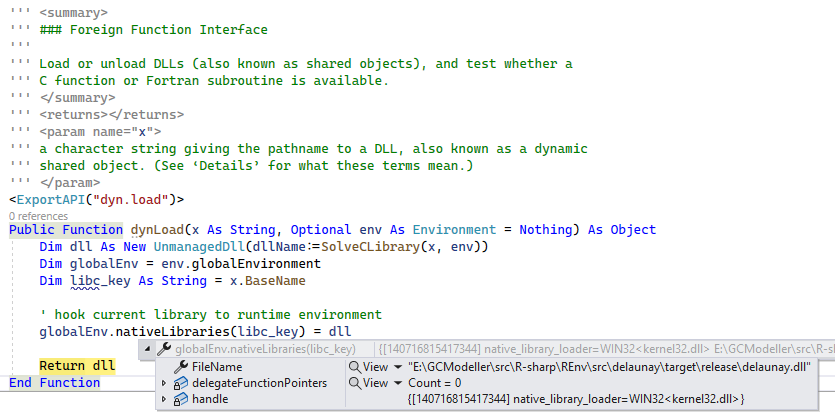Open the View dropdown arrow for FileName

point(397,367)
